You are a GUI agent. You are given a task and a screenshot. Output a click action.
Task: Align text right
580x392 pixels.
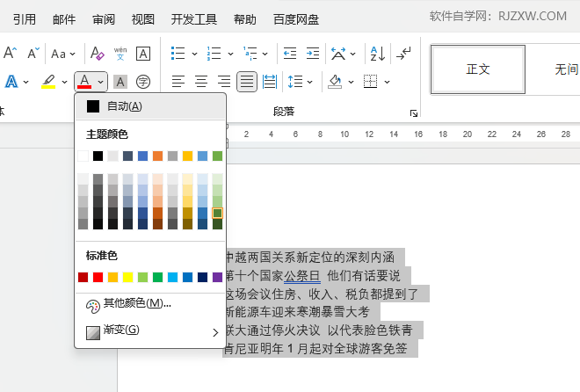click(224, 82)
